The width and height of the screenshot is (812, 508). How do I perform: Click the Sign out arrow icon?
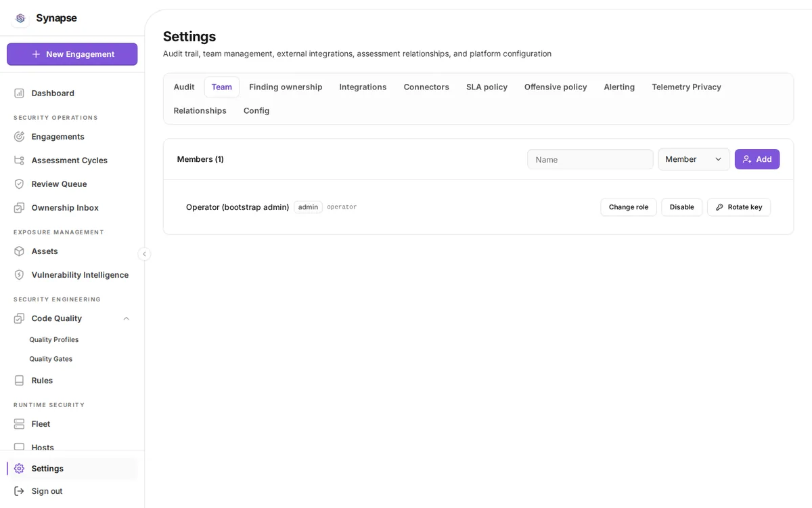[x=19, y=490]
